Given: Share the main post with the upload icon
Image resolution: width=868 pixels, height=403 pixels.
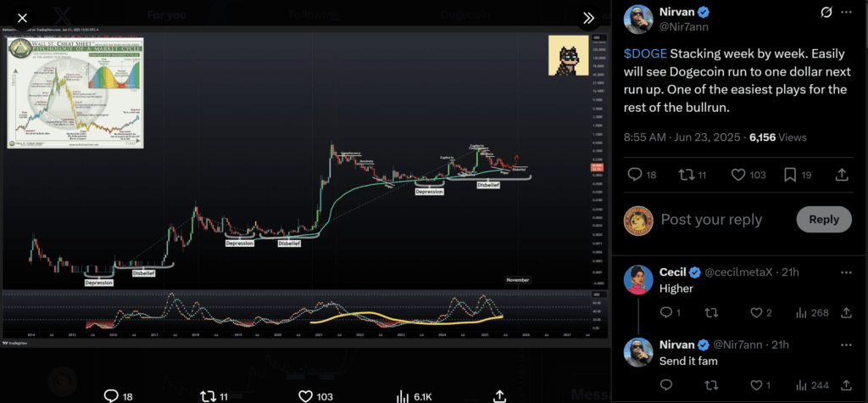Looking at the screenshot, I should pyautogui.click(x=842, y=175).
